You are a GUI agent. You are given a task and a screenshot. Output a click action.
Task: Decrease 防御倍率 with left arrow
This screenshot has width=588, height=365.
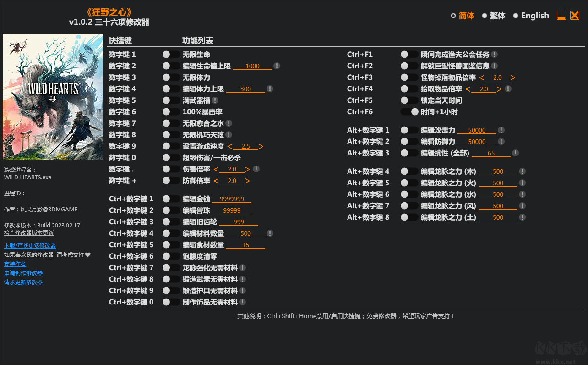tap(216, 181)
